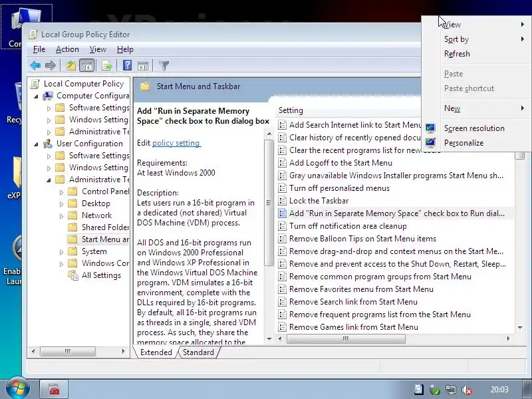Click the settings list horizontal scrollbar thumb

pyautogui.click(x=346, y=338)
